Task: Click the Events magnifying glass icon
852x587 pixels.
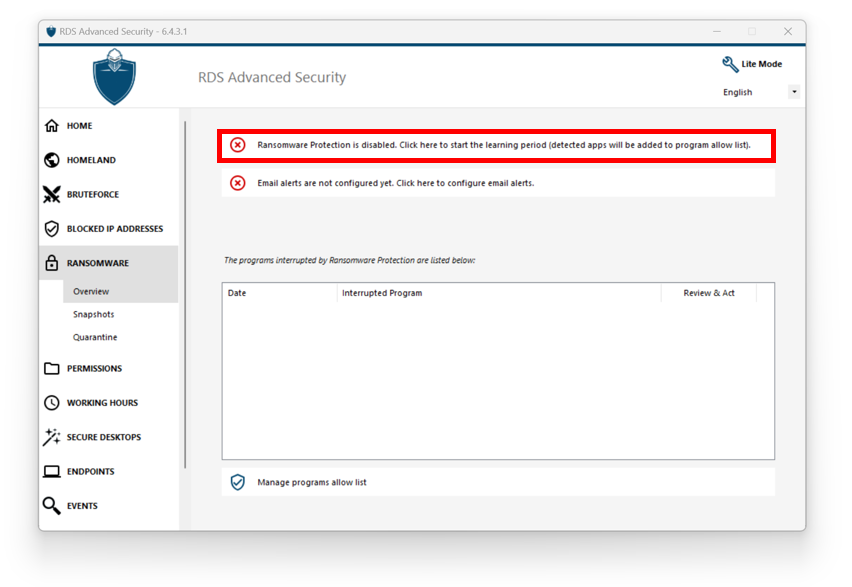Action: click(52, 505)
